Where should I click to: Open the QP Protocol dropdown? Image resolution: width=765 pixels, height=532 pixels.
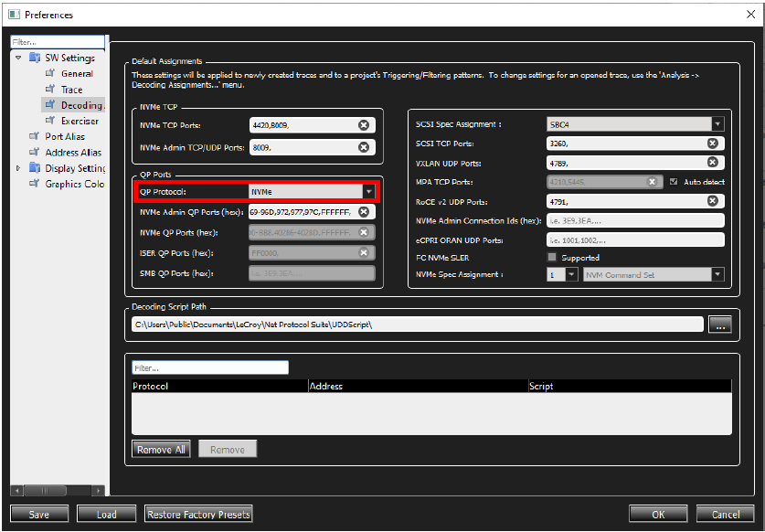[x=369, y=192]
